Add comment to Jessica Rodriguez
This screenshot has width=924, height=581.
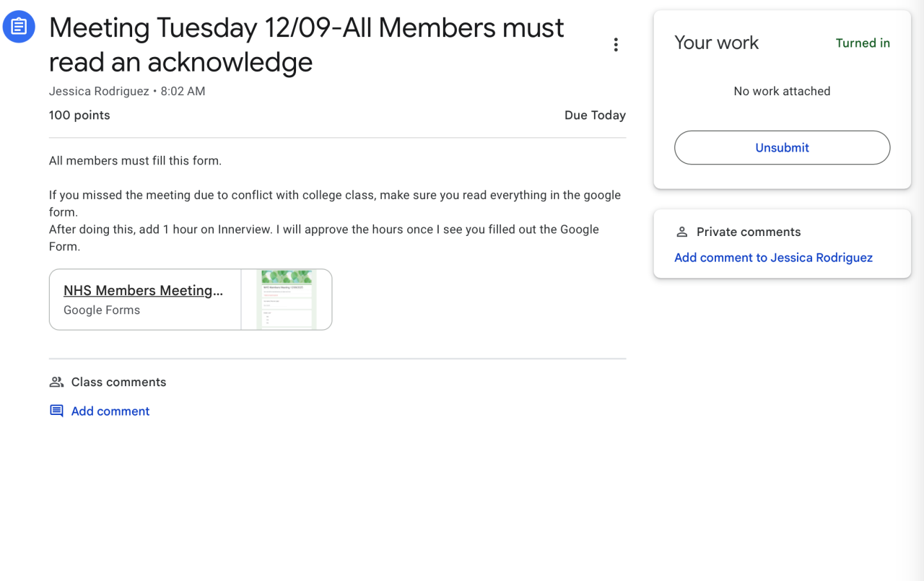(x=773, y=258)
